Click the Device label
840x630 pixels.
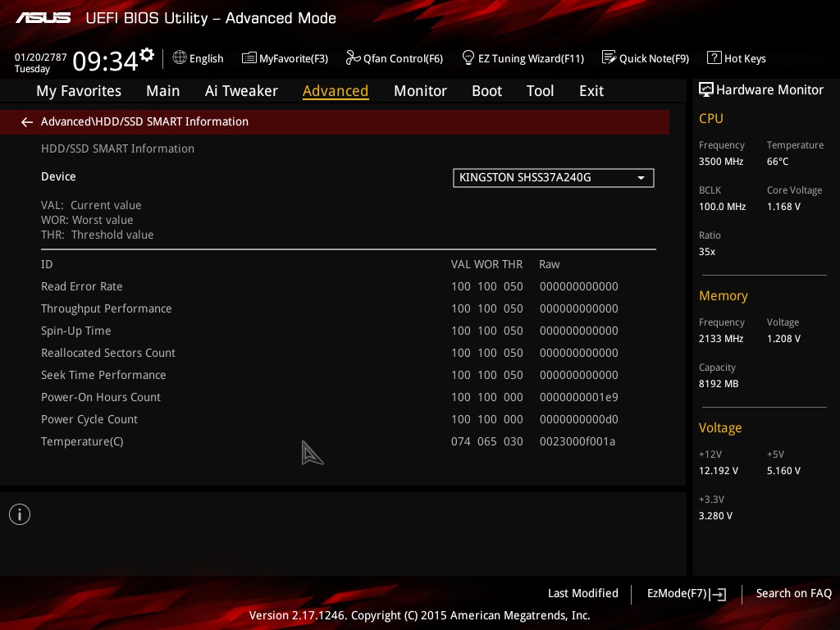click(58, 176)
